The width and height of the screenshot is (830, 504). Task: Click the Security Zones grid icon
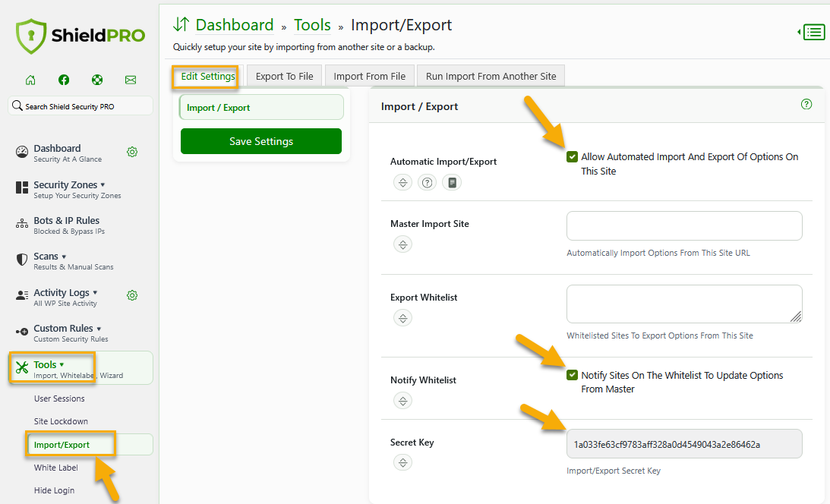[22, 187]
